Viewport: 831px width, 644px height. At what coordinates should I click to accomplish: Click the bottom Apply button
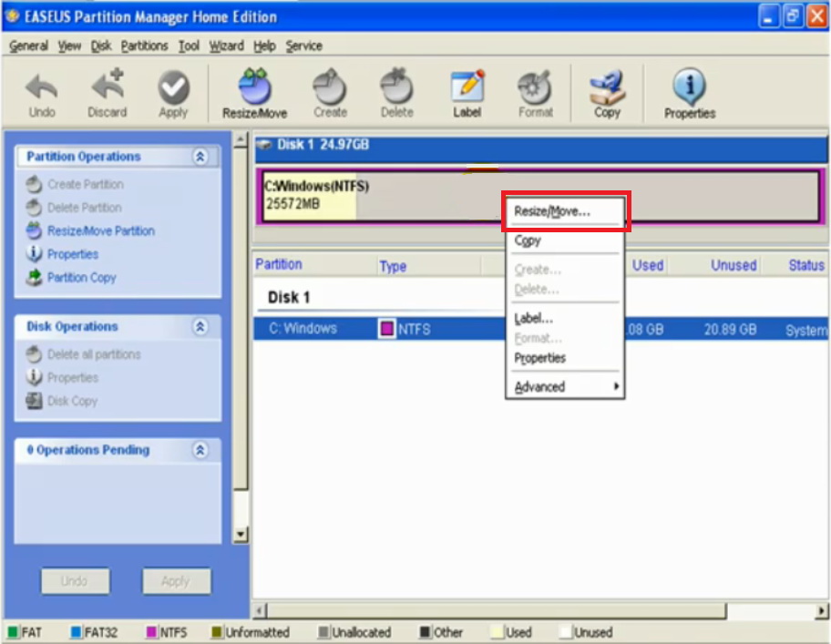click(176, 581)
